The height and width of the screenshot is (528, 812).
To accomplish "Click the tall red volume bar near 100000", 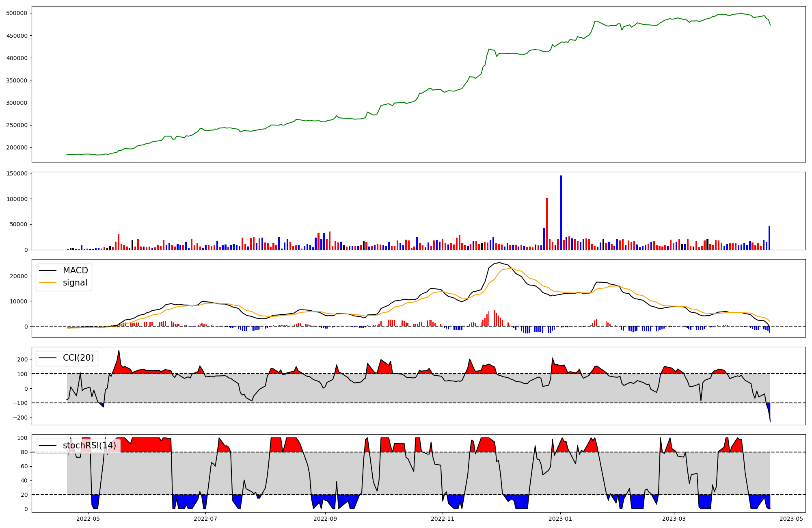I will (547, 223).
